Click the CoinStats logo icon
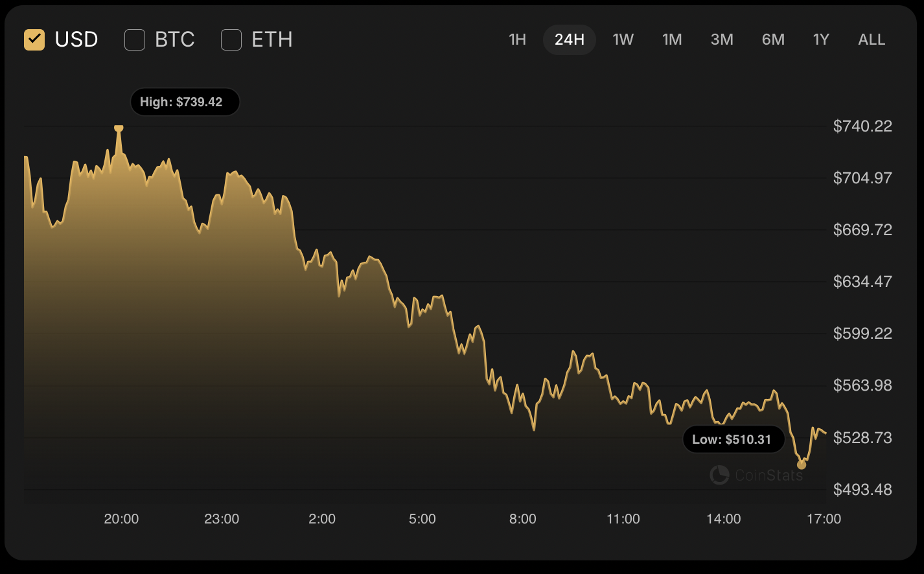Screen dimensions: 924x574 click(719, 476)
